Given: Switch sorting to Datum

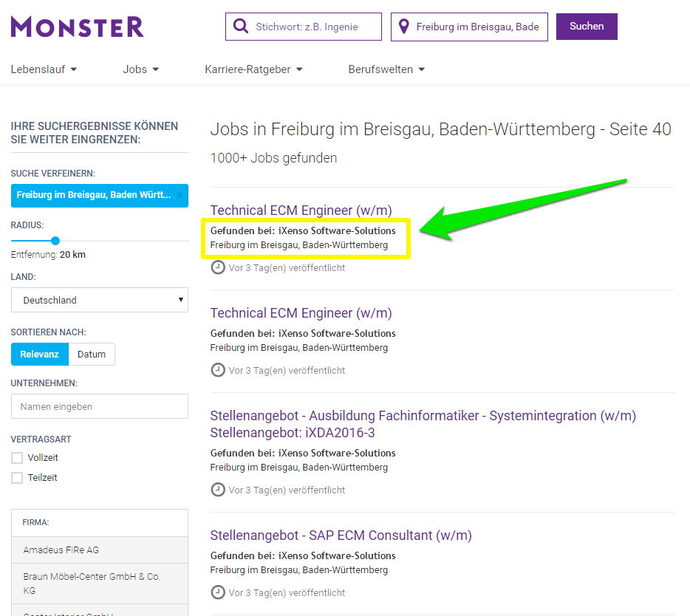Looking at the screenshot, I should point(91,354).
